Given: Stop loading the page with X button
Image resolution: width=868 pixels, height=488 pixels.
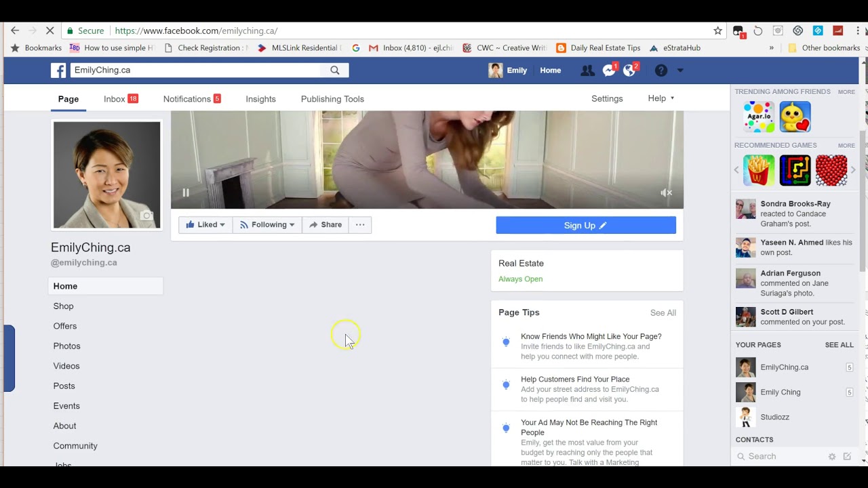Looking at the screenshot, I should point(52,30).
